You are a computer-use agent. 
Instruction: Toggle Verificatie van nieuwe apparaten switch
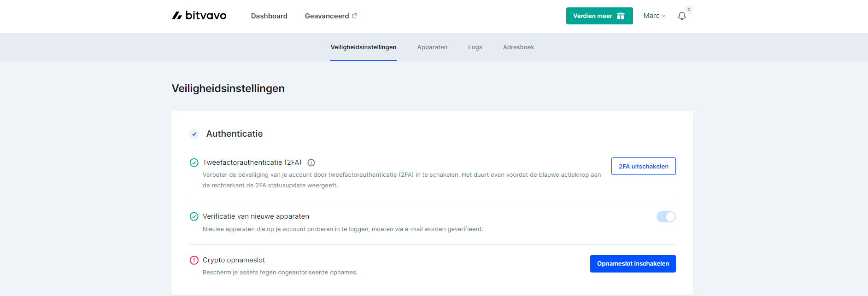pyautogui.click(x=666, y=217)
